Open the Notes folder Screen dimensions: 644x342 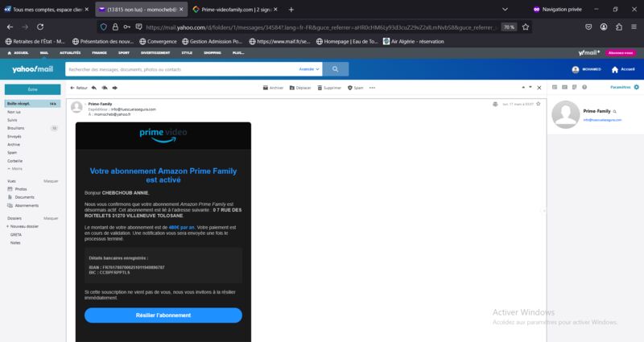[15, 243]
